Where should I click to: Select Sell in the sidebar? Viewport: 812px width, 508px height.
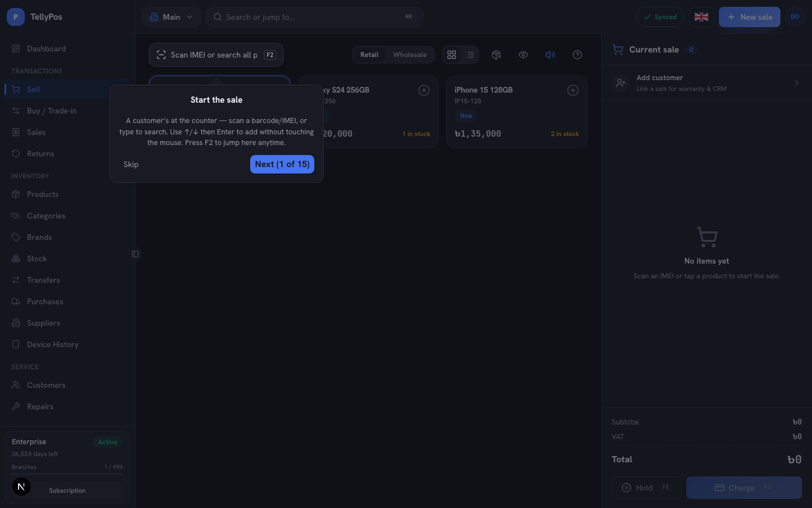67,89
